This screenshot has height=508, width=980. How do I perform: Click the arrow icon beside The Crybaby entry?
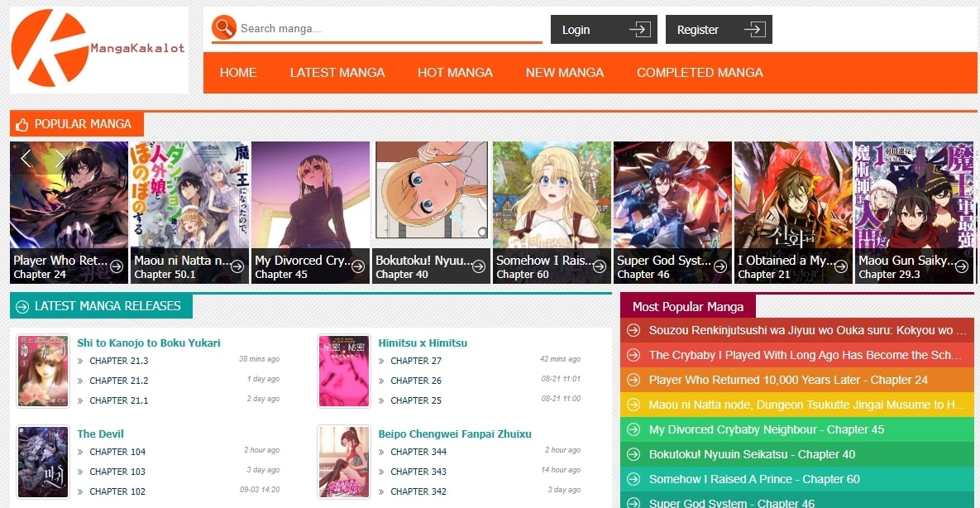[633, 355]
